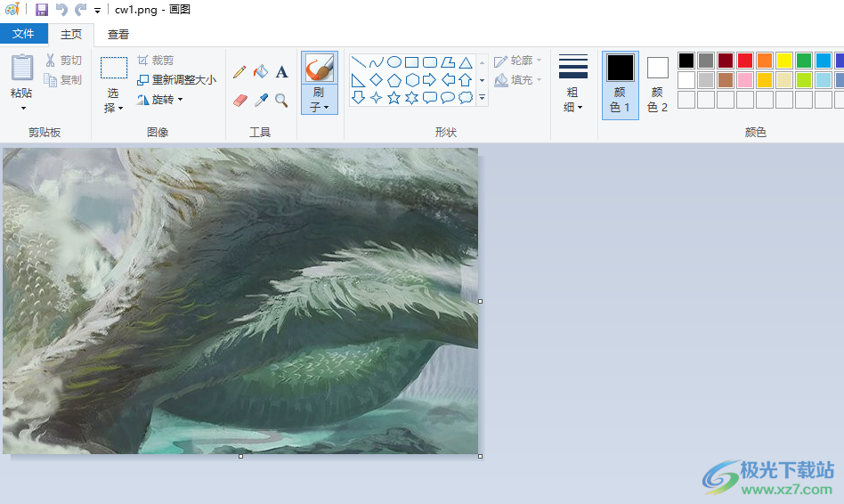The height and width of the screenshot is (504, 844).
Task: Open the 文件 menu
Action: click(x=24, y=34)
